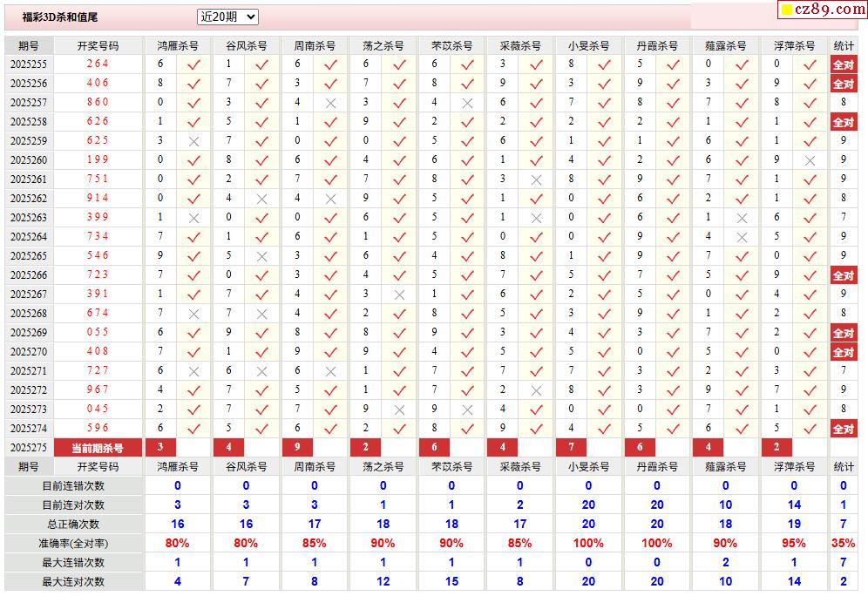Click the cross mark for 采薇杀号 in row 2025261
This screenshot has height=596, width=868.
[x=536, y=179]
